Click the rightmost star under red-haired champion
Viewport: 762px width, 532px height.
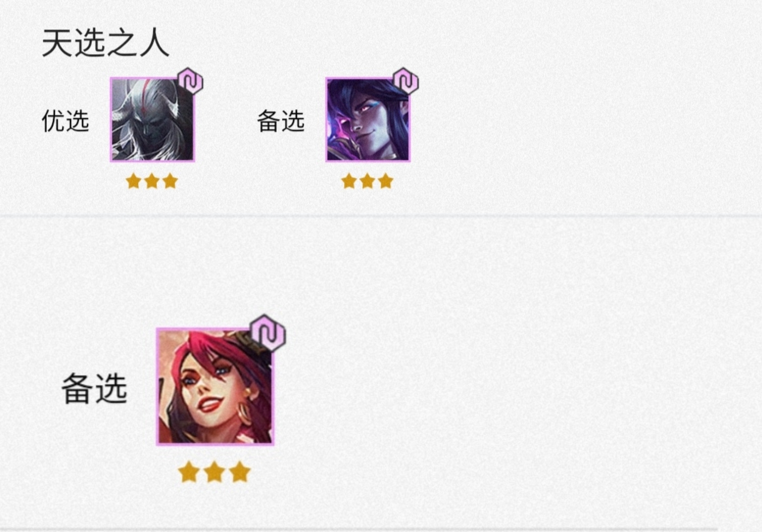point(240,472)
